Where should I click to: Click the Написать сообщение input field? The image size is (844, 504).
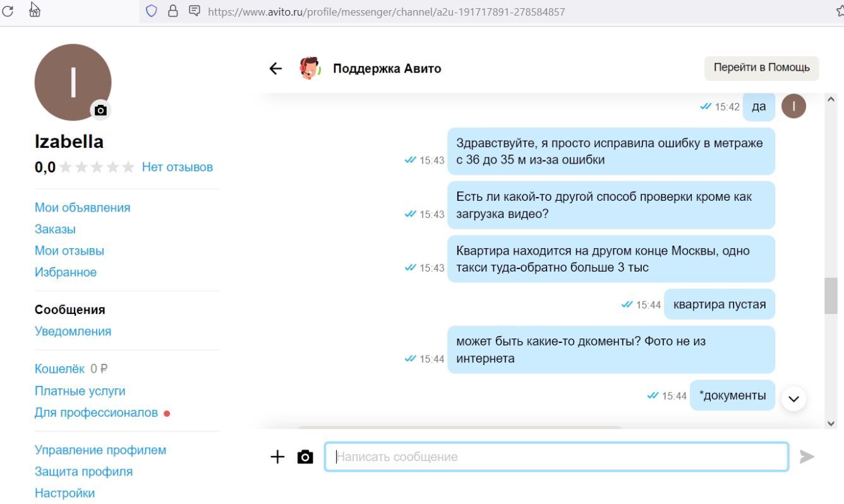(x=557, y=457)
